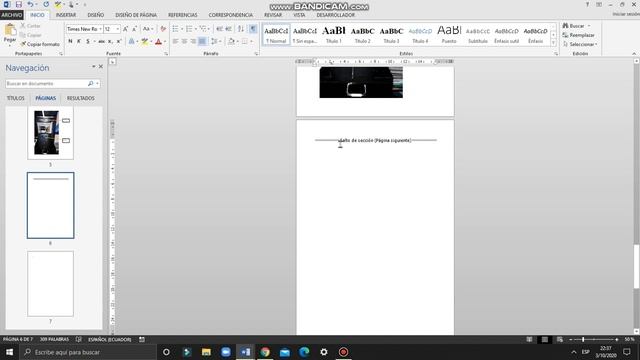Image resolution: width=640 pixels, height=360 pixels.
Task: Open TÍTULOS tab in Navegación pane
Action: [16, 98]
